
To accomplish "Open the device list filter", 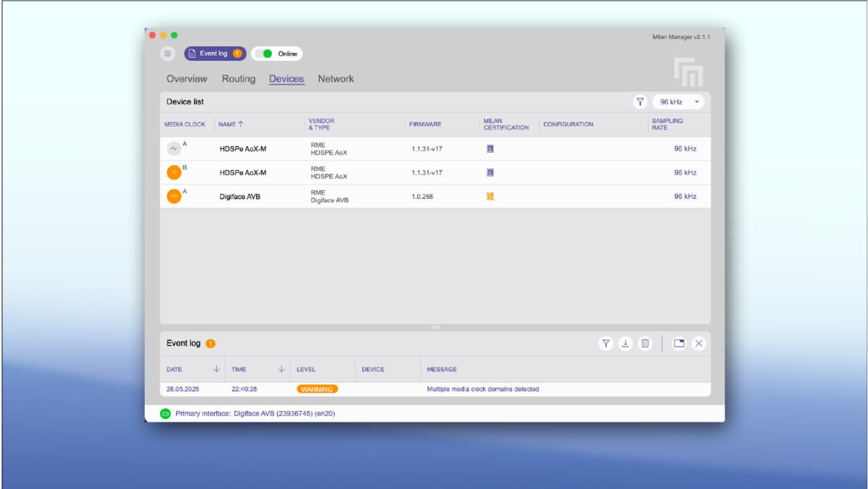I will 640,102.
